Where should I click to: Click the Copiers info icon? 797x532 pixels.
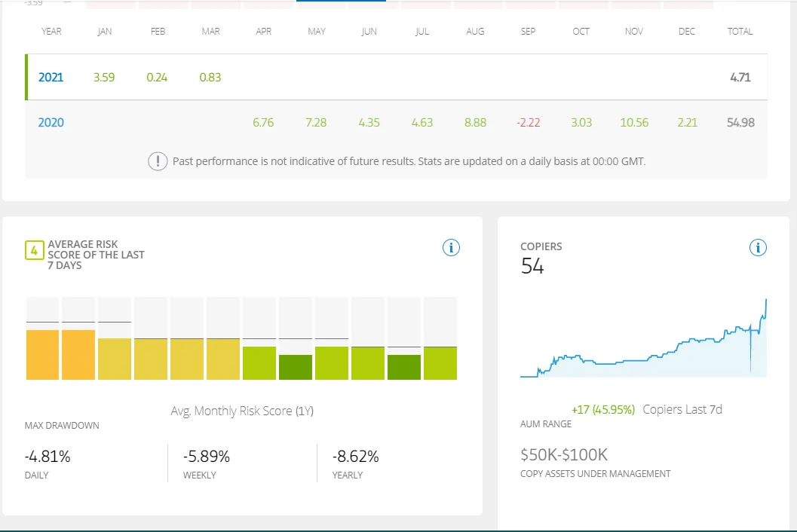pos(757,247)
